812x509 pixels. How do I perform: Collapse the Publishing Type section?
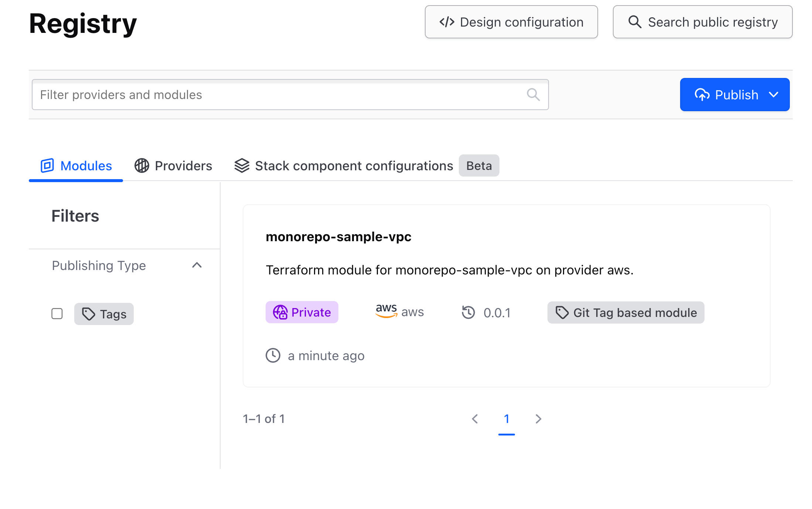(x=197, y=265)
